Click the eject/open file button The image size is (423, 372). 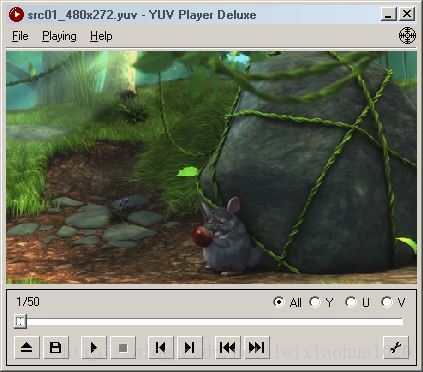point(27,348)
